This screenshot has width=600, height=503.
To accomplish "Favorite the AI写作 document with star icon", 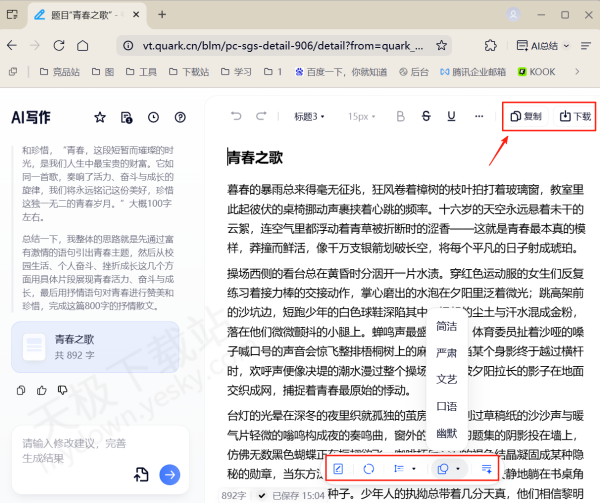I will pyautogui.click(x=100, y=117).
